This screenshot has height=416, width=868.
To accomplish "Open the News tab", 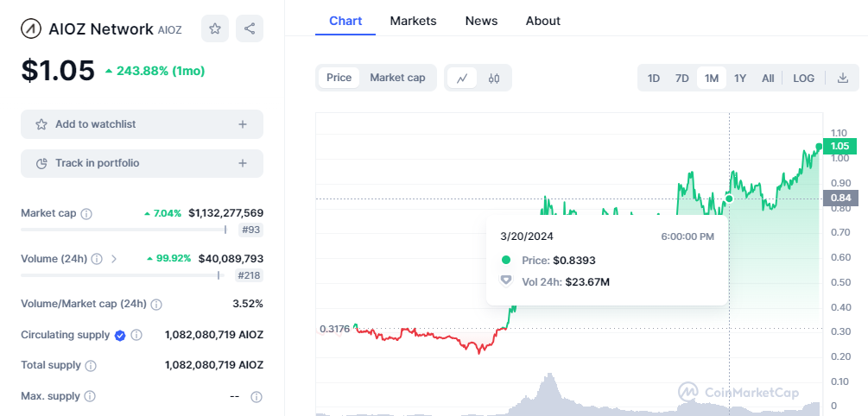I will pos(481,21).
